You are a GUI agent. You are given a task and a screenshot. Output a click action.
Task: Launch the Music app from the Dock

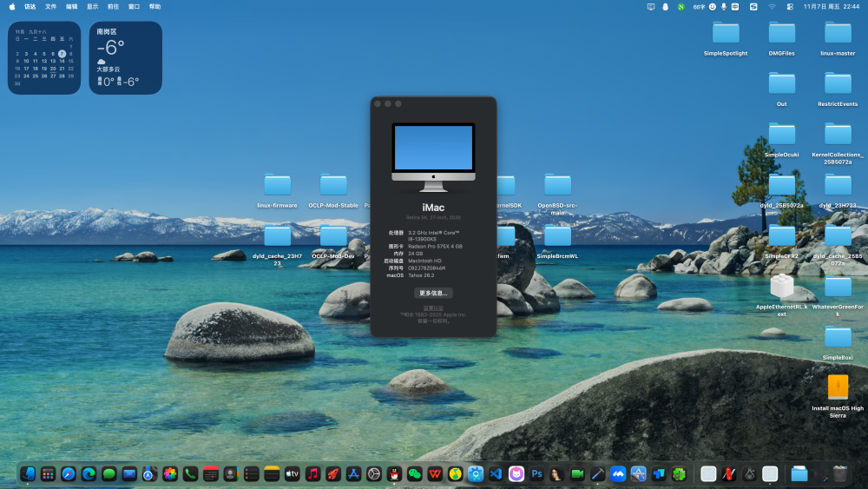(x=312, y=474)
